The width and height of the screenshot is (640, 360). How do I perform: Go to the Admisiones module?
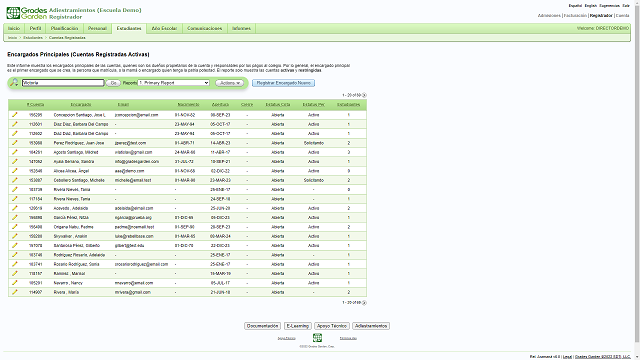(549, 16)
